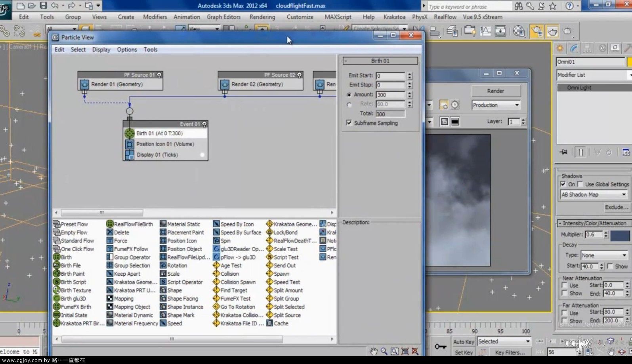Screen dimensions: 632x364
Task: Open the Krakatoa menu
Action: [x=394, y=17]
